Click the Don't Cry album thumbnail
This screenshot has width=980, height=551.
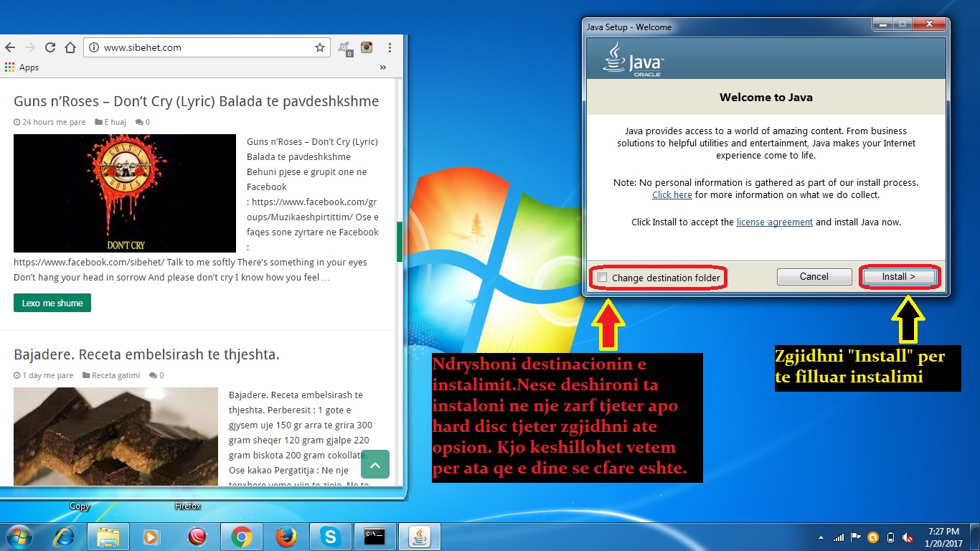point(125,193)
